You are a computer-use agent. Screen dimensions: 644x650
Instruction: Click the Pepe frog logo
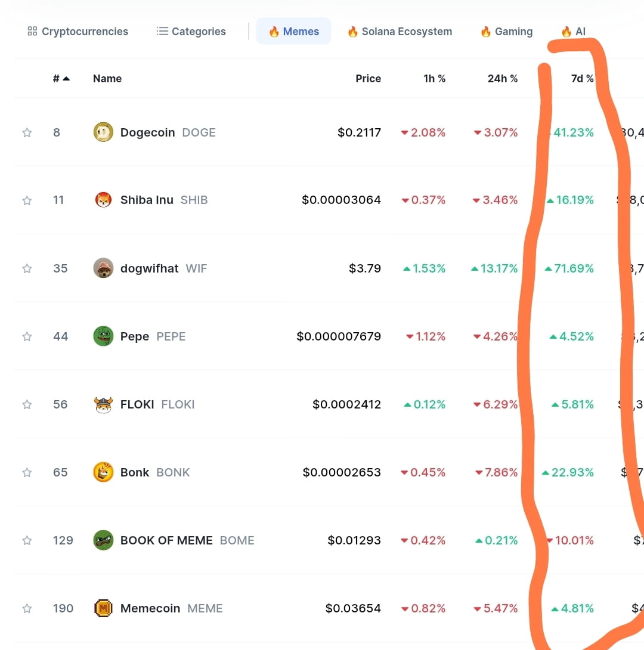click(103, 336)
